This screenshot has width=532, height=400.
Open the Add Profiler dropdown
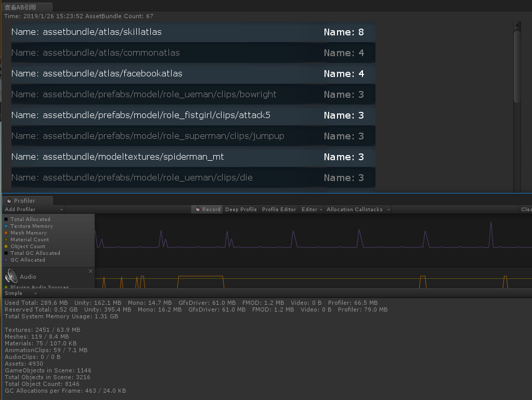pos(33,210)
